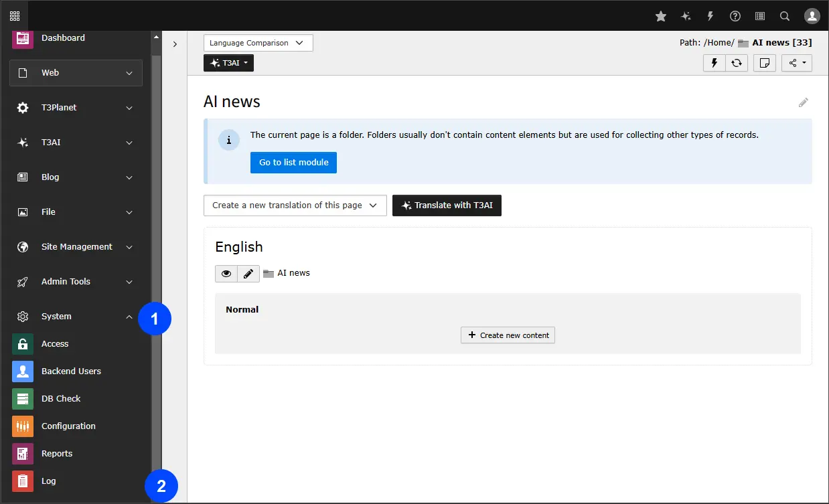Click Create new content button
This screenshot has width=829, height=504.
click(x=508, y=335)
